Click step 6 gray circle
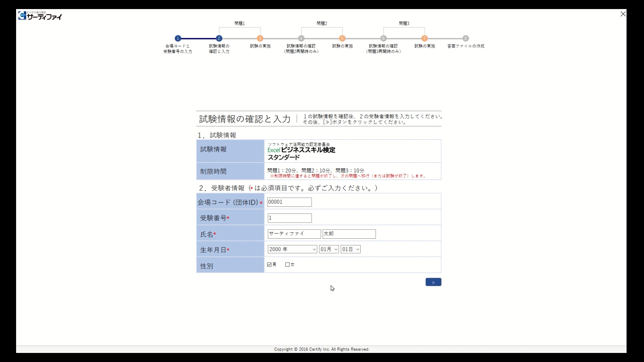Image resolution: width=644 pixels, height=362 pixels. pos(383,38)
